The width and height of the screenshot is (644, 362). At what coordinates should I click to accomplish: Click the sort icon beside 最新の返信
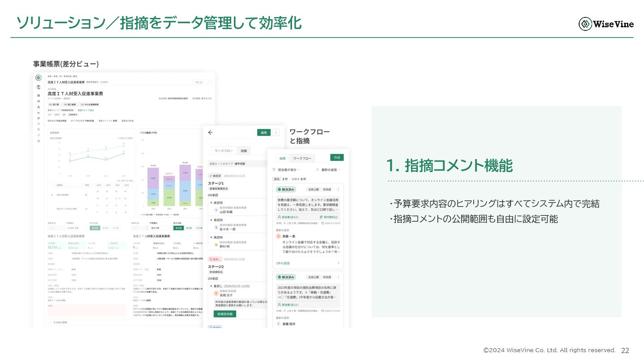click(317, 170)
